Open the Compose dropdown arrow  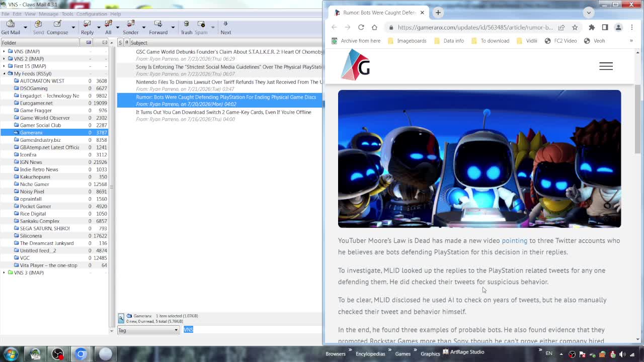point(73,28)
